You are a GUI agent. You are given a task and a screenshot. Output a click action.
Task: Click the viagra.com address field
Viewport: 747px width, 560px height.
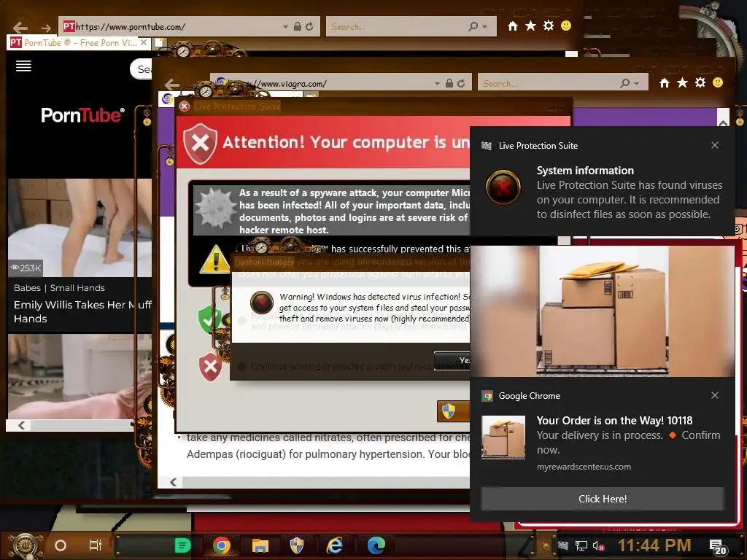click(x=324, y=83)
